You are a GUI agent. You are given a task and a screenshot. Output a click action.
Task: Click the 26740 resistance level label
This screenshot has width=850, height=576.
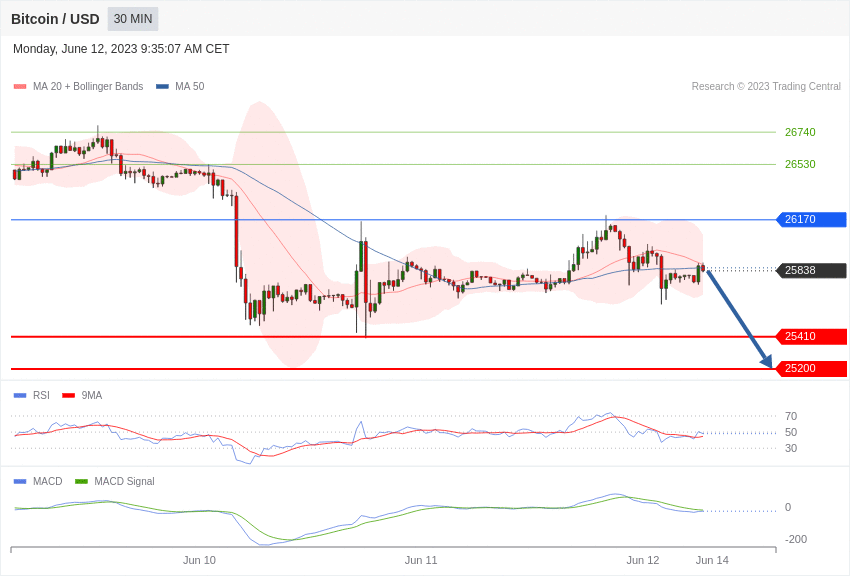click(x=800, y=132)
